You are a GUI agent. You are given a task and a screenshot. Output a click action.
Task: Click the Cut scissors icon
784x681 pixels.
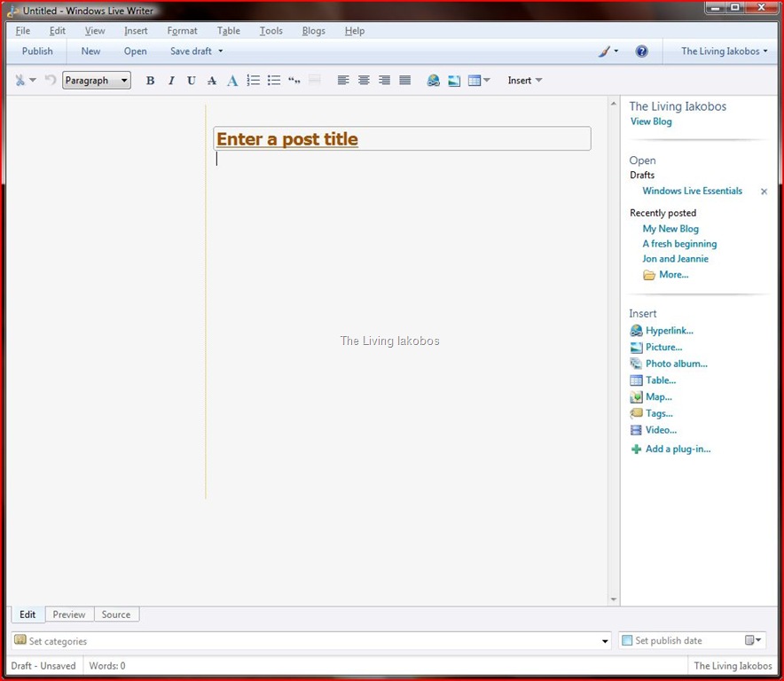click(20, 80)
